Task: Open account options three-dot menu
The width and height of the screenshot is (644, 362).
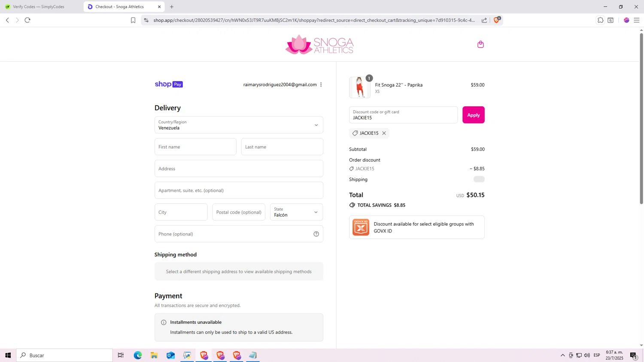Action: click(x=321, y=84)
